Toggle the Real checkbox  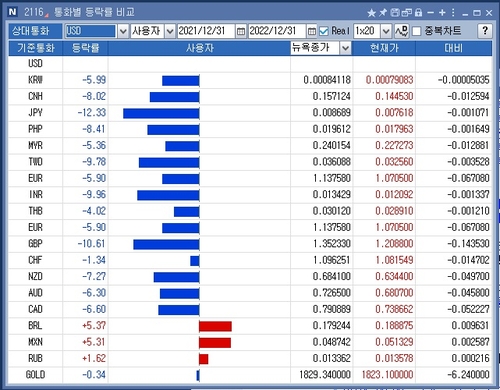[x=324, y=31]
